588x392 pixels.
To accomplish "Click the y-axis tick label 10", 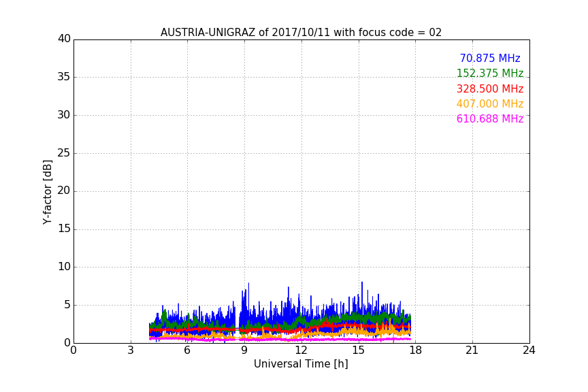I will point(64,267).
